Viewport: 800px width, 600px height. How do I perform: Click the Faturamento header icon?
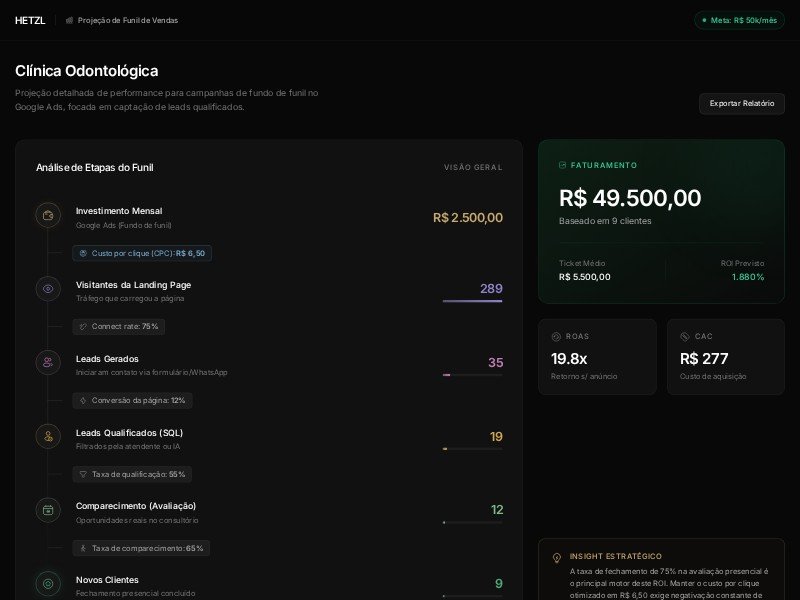[x=563, y=165]
